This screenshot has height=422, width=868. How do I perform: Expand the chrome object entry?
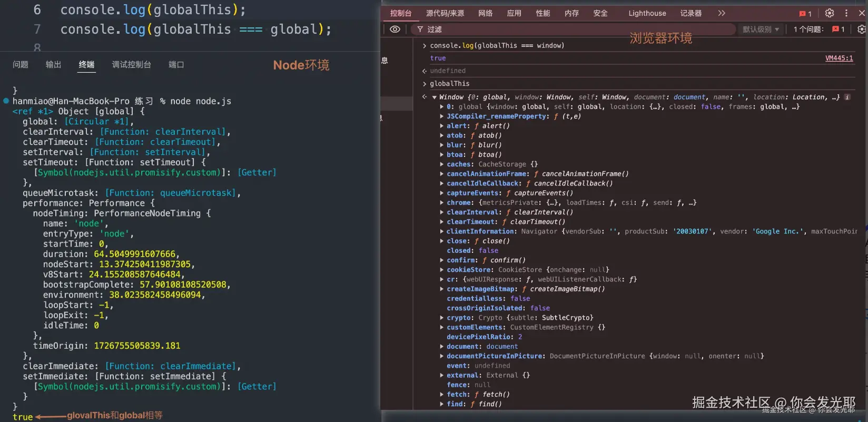point(442,203)
